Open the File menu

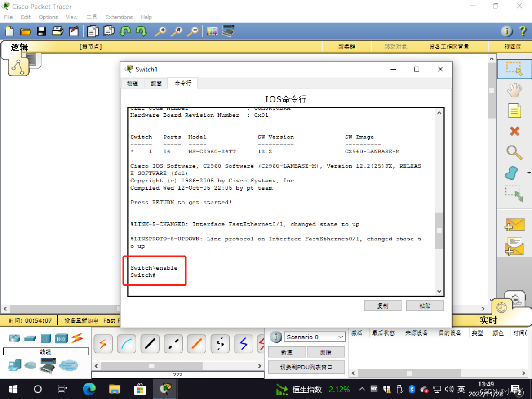point(9,17)
